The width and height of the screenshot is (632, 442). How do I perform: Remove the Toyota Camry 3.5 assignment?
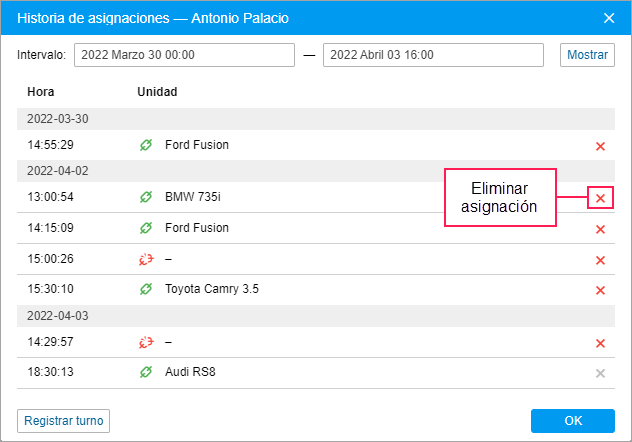[x=600, y=290]
